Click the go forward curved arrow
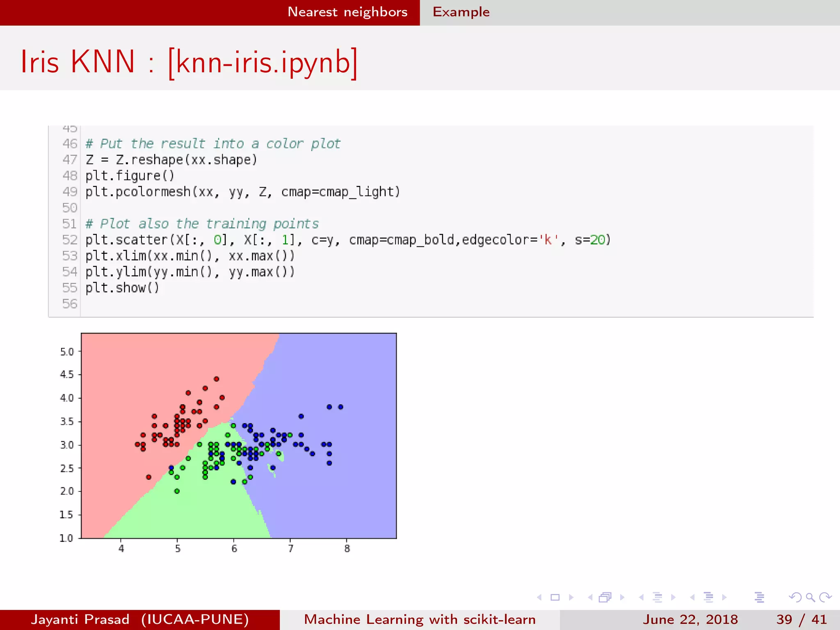The height and width of the screenshot is (630, 840). click(825, 598)
